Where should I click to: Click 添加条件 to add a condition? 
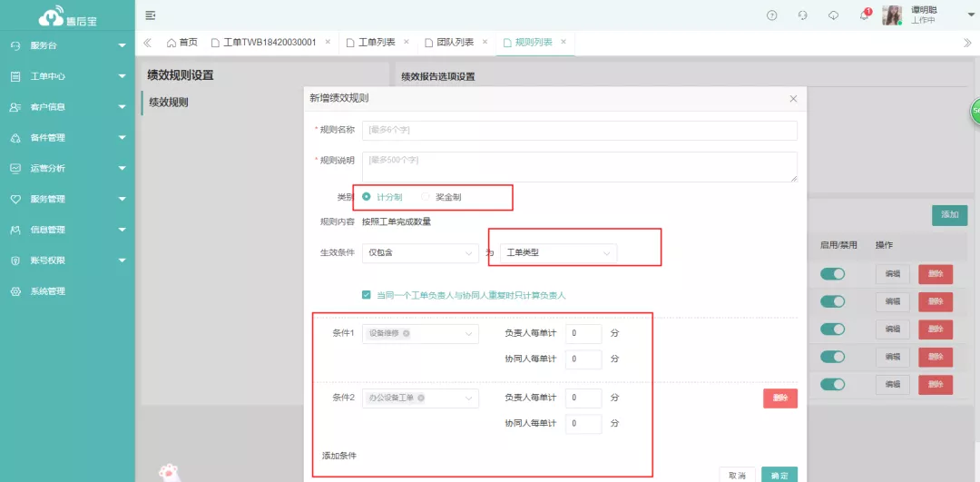339,455
